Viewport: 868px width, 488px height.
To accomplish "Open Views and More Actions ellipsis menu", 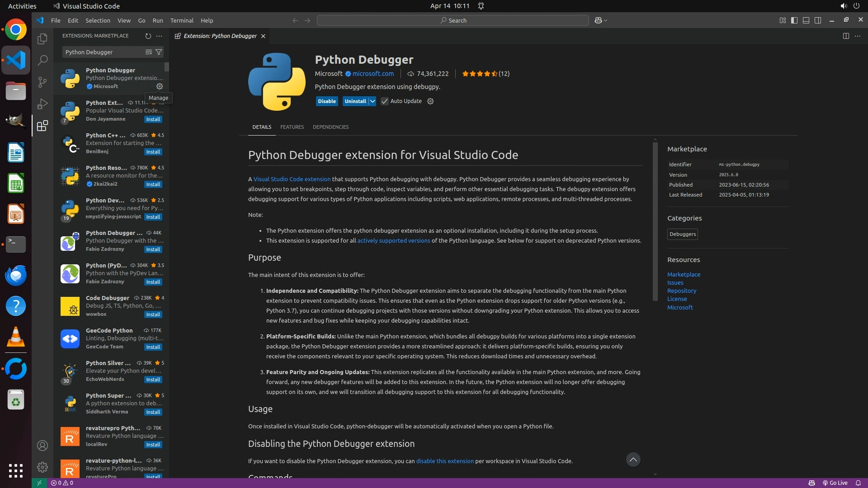I will [x=159, y=36].
